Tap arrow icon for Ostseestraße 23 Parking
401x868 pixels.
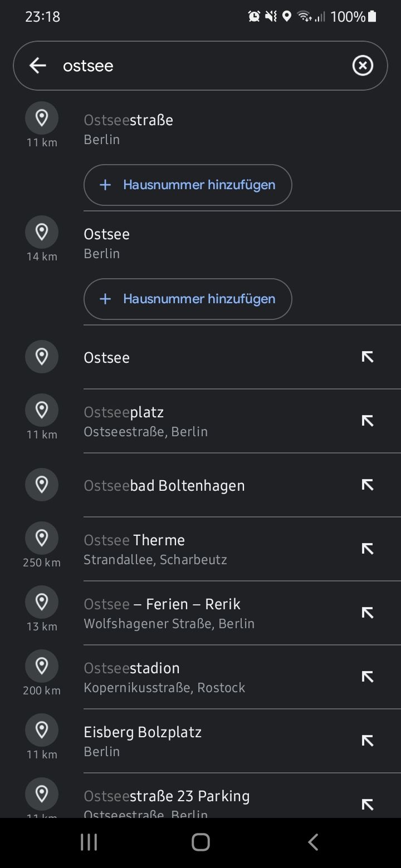point(367,804)
